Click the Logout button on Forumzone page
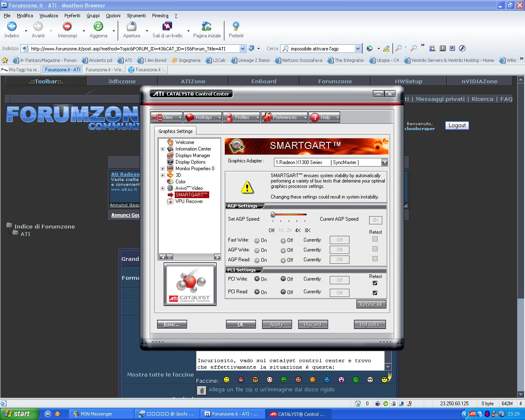The image size is (525, 420). tap(457, 126)
